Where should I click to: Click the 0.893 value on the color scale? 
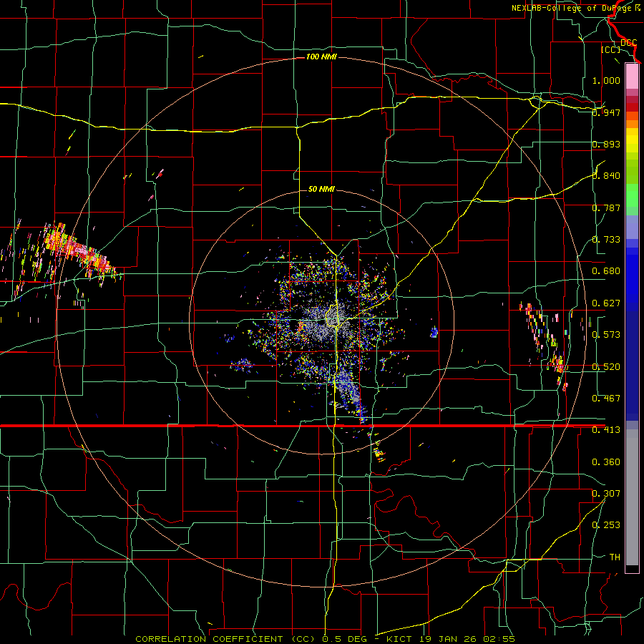pyautogui.click(x=606, y=144)
